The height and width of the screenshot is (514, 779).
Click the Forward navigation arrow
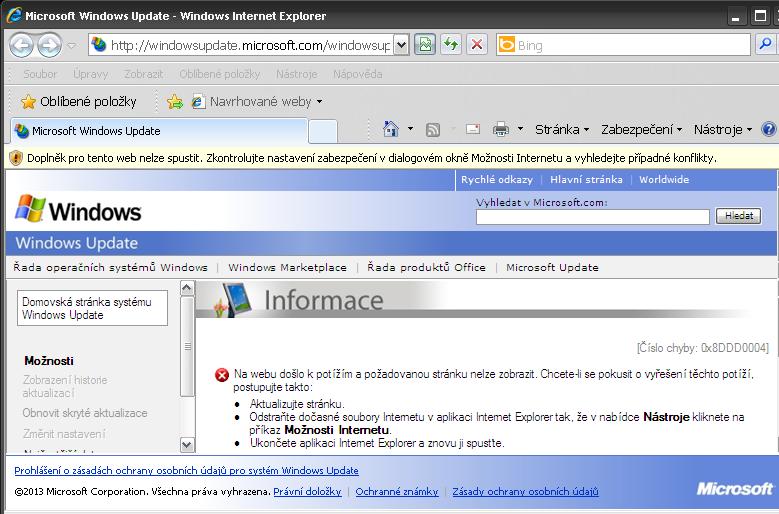tap(49, 45)
